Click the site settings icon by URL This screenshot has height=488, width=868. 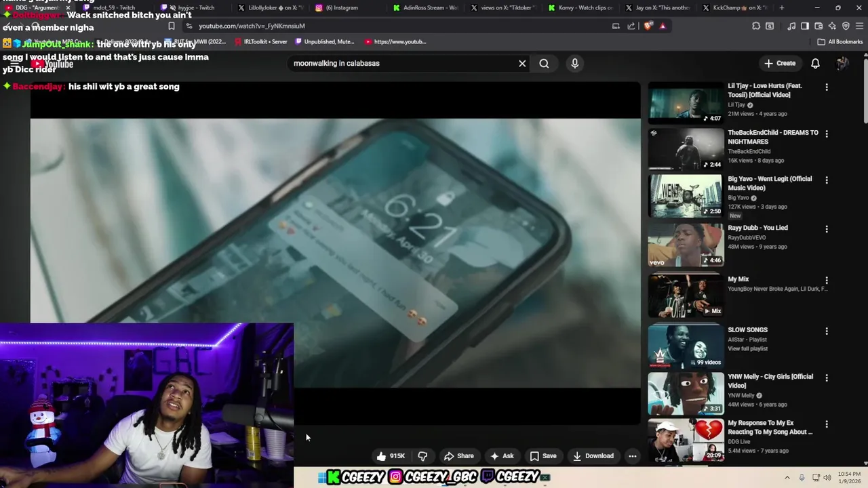tap(189, 26)
